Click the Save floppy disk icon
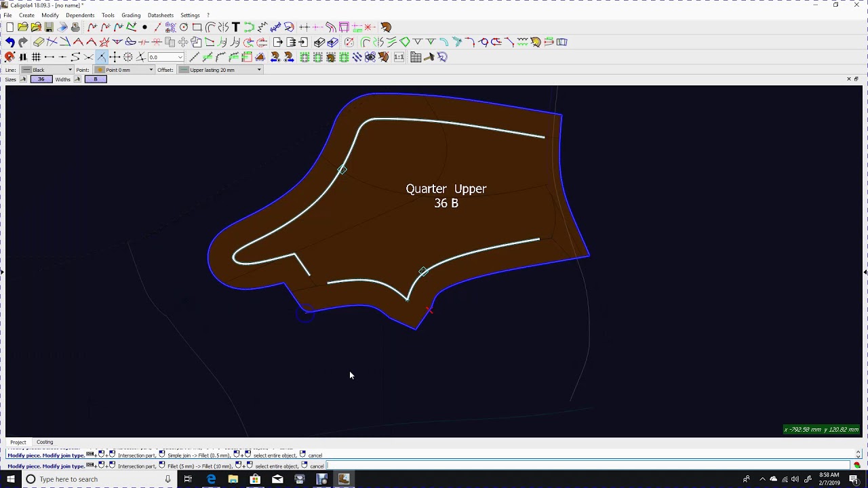Image resolution: width=868 pixels, height=488 pixels. 49,27
